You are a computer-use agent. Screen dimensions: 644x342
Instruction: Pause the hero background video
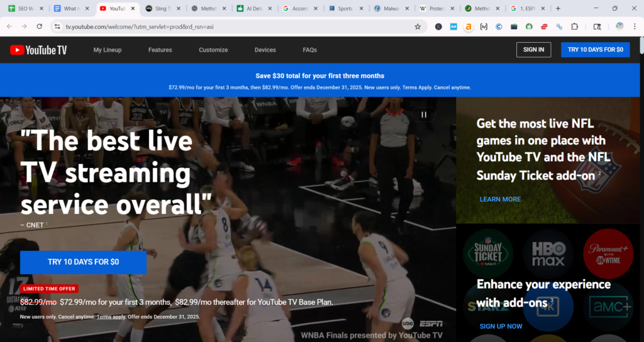pos(424,114)
